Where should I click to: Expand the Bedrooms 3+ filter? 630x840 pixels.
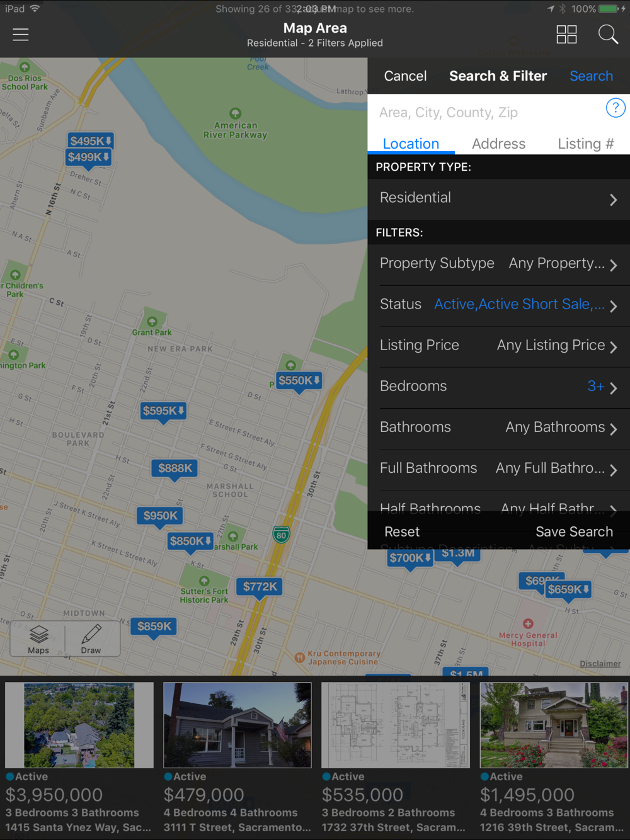tap(498, 387)
